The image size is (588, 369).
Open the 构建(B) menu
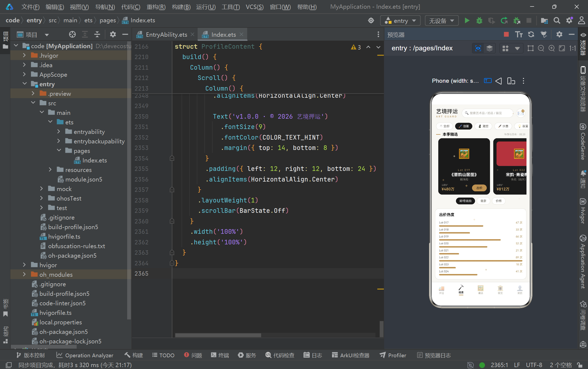click(x=181, y=7)
